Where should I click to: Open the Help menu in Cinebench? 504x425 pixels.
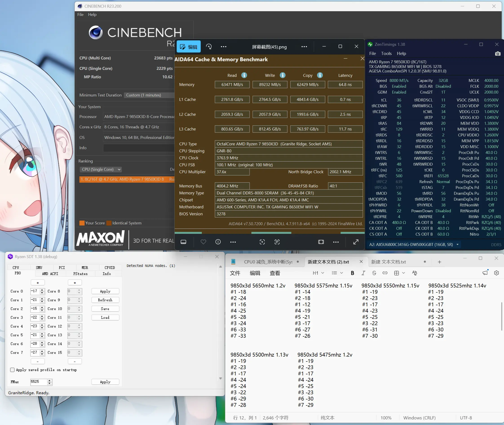pos(92,14)
